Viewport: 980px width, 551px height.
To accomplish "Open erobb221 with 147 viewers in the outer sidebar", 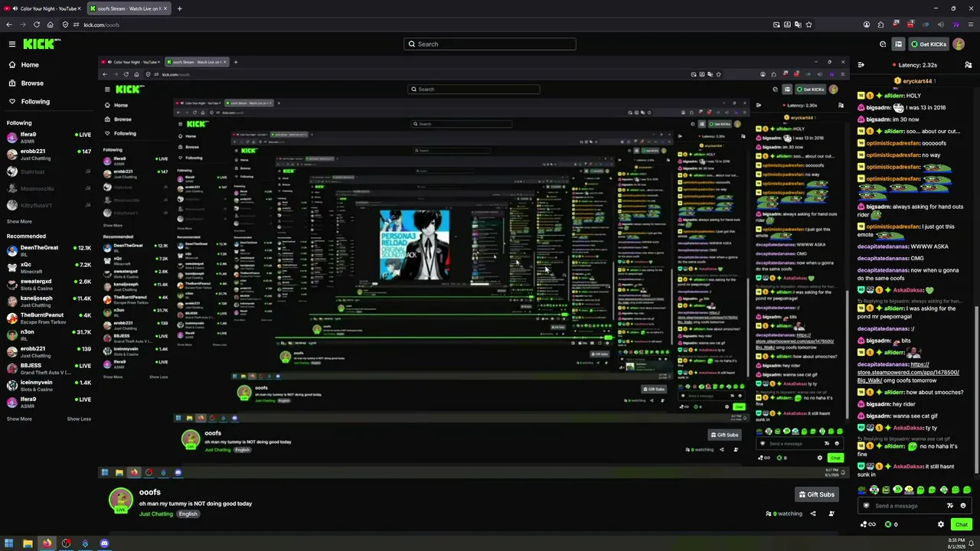I will [49, 155].
